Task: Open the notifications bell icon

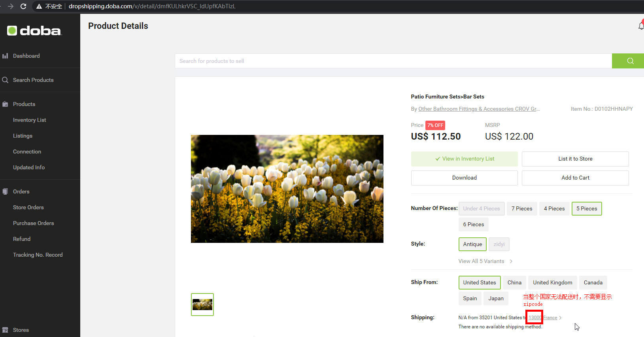Action: pyautogui.click(x=640, y=26)
